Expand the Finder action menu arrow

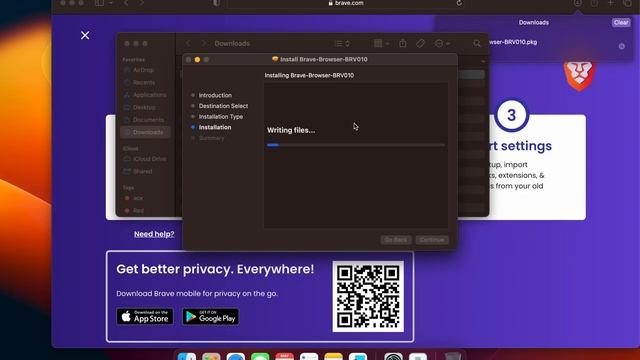click(x=448, y=43)
